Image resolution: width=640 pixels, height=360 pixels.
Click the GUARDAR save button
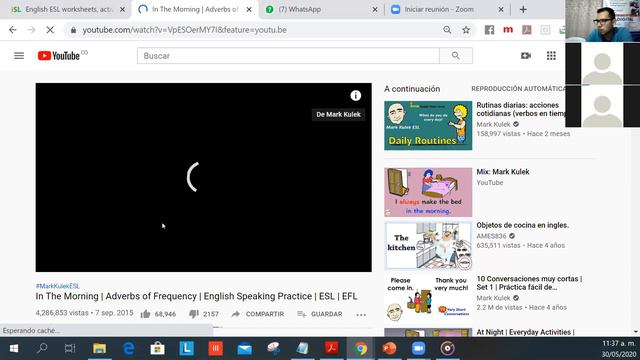(320, 314)
